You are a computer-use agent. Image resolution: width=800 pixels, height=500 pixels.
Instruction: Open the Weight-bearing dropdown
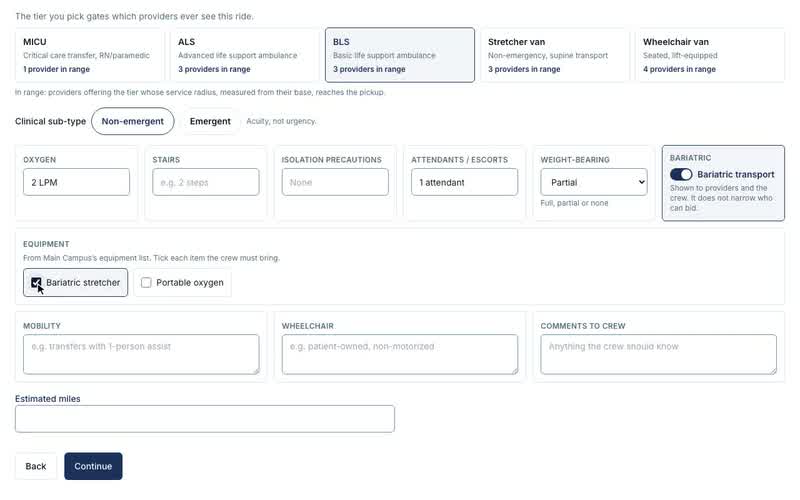pyautogui.click(x=594, y=182)
